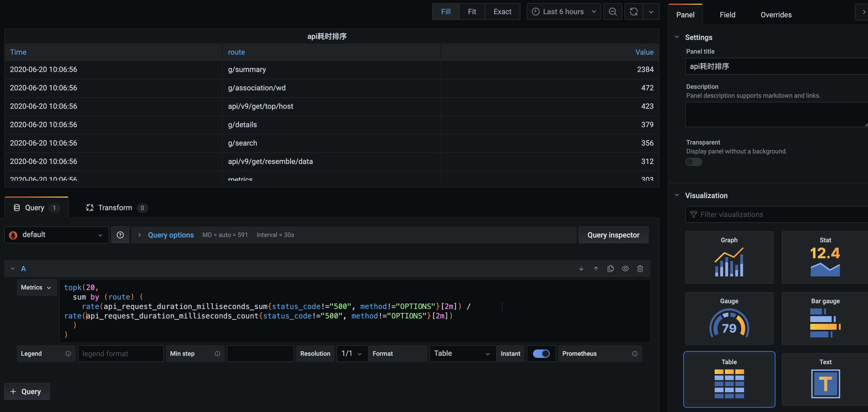
Task: Click the refresh dashboard icon
Action: tap(634, 12)
